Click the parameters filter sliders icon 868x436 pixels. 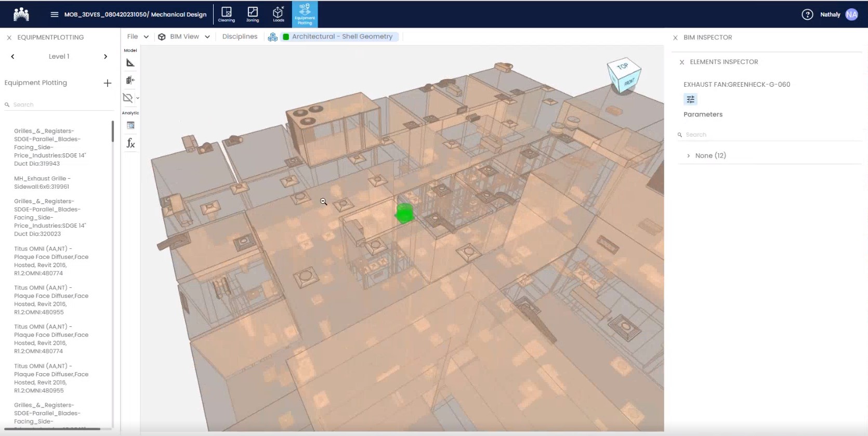click(x=690, y=99)
